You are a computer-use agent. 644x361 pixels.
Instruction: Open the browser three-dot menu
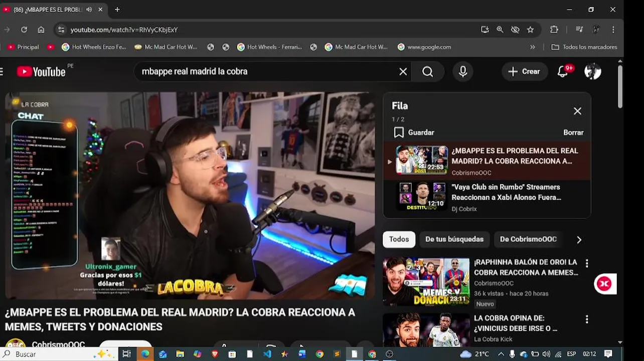[613, 30]
